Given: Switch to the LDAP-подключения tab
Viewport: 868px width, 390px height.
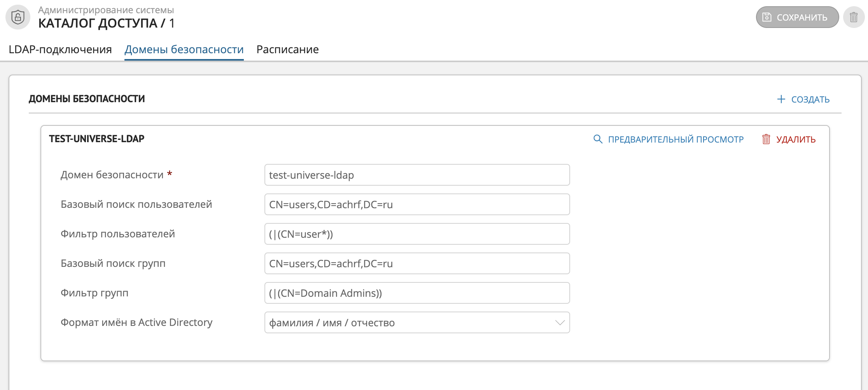Looking at the screenshot, I should coord(60,49).
